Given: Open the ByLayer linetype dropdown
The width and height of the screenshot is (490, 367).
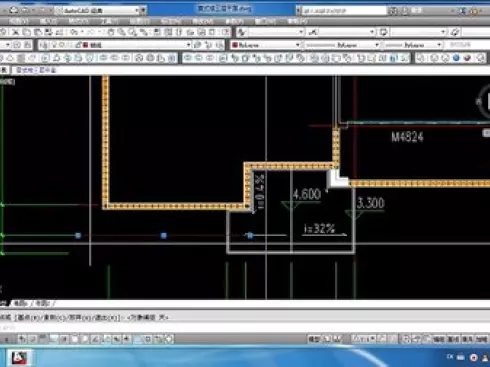Looking at the screenshot, I should pyautogui.click(x=377, y=45).
